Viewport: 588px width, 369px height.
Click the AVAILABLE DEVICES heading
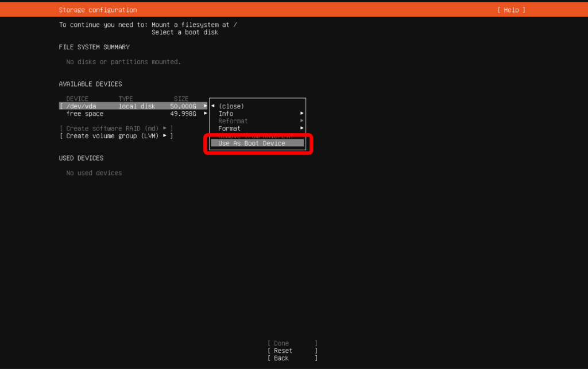click(90, 84)
